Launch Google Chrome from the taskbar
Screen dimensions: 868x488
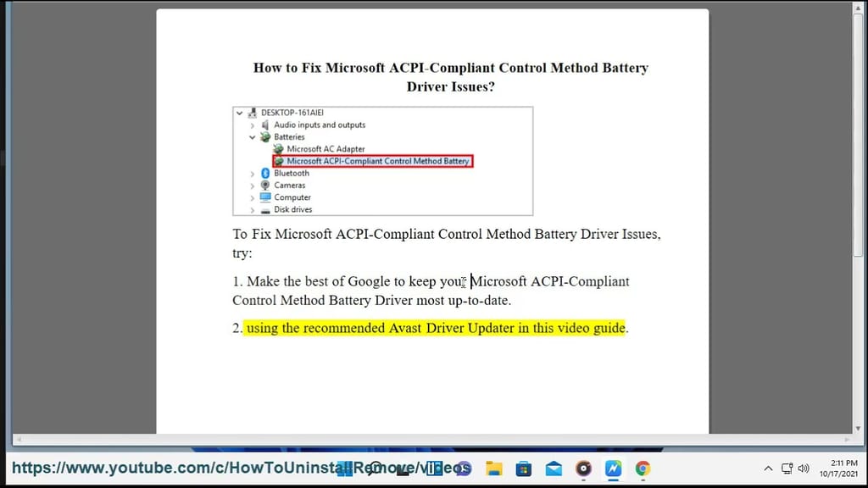click(643, 468)
